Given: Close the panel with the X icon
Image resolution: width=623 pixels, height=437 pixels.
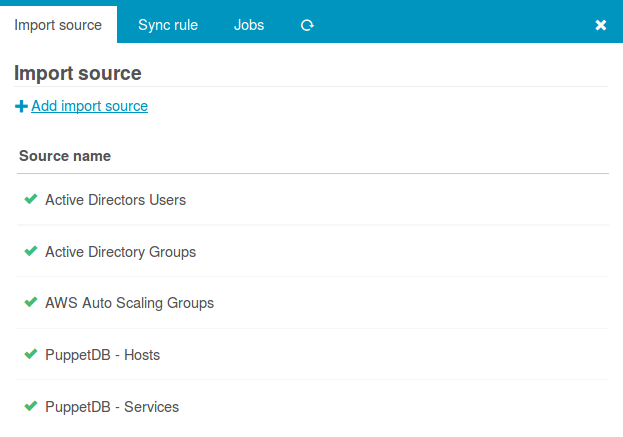Looking at the screenshot, I should pos(601,25).
